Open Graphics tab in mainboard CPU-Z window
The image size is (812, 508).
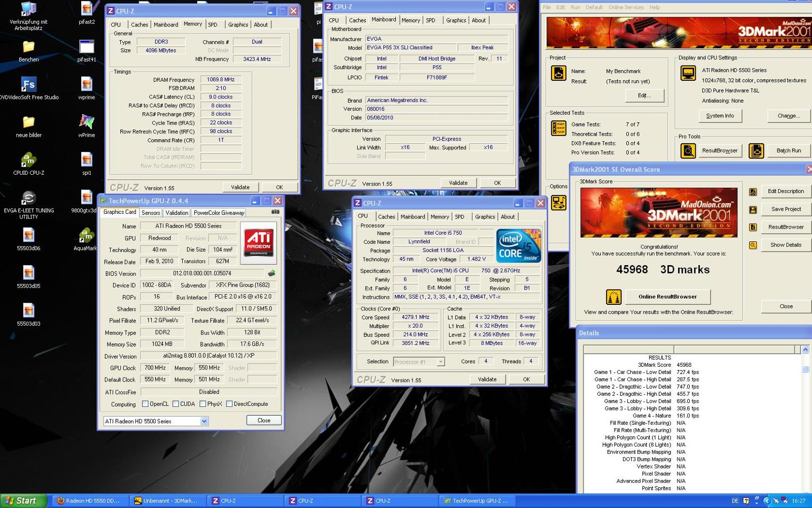point(456,20)
